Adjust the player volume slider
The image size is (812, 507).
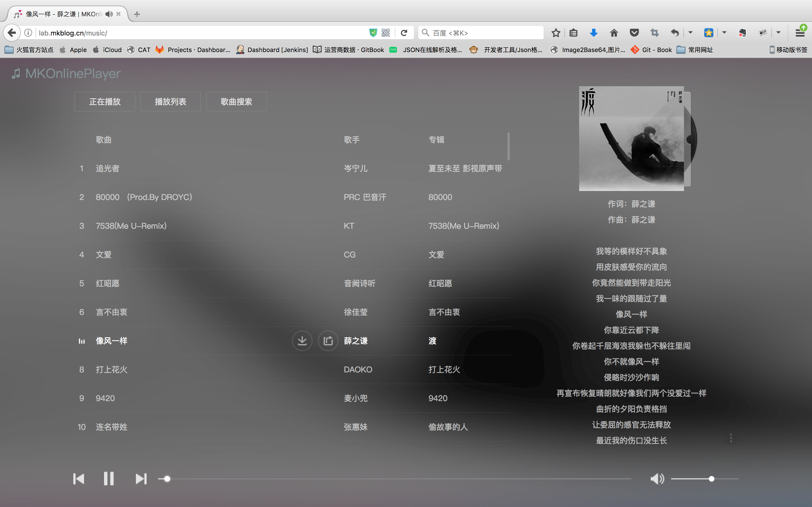[711, 479]
